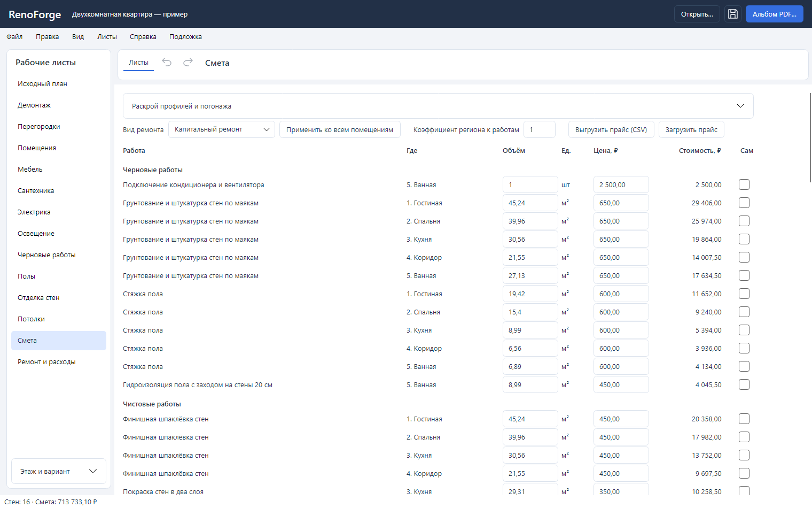Open Электрика worksheet
This screenshot has height=508, width=812.
pyautogui.click(x=59, y=212)
